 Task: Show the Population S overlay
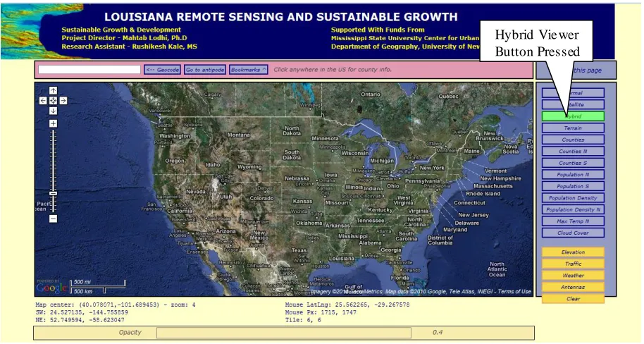click(573, 186)
